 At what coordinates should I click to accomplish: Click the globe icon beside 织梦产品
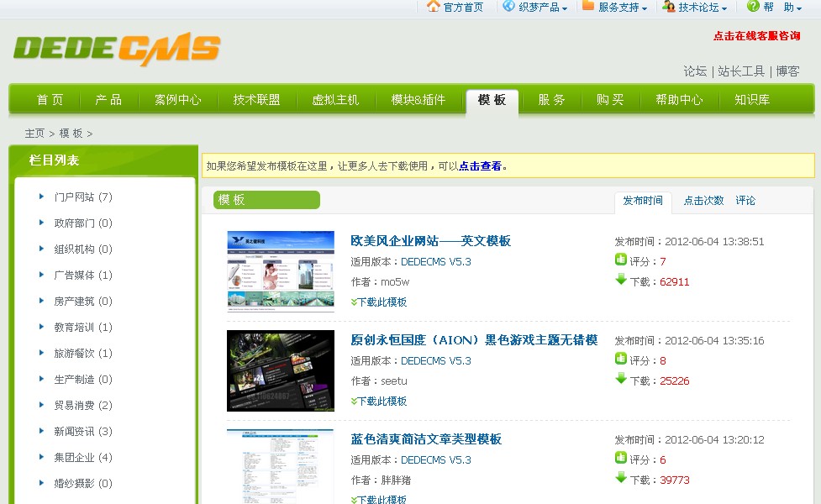(x=508, y=6)
